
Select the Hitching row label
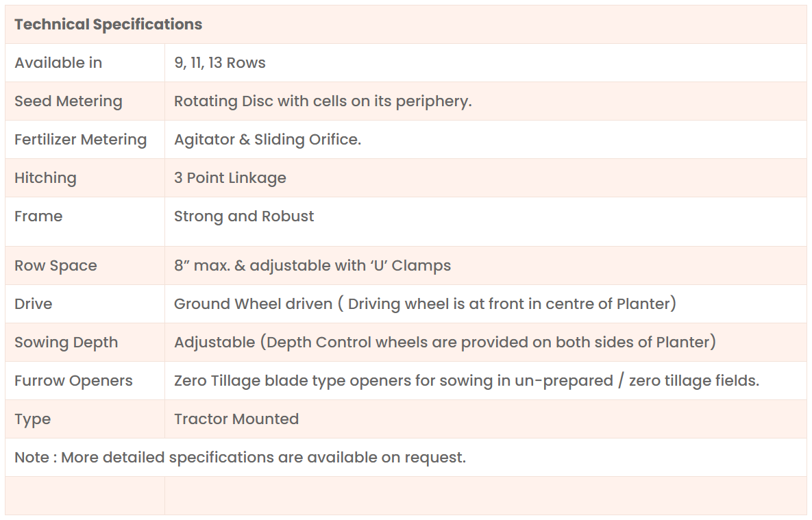45,178
